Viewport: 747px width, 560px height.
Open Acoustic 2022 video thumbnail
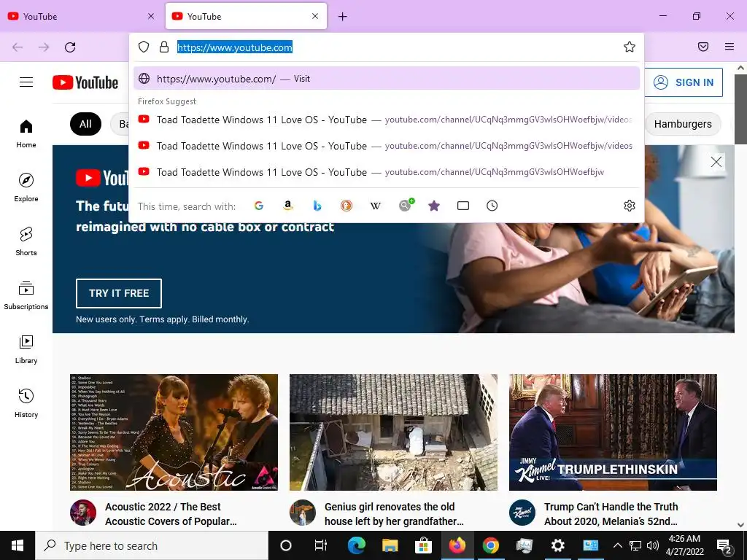click(174, 432)
